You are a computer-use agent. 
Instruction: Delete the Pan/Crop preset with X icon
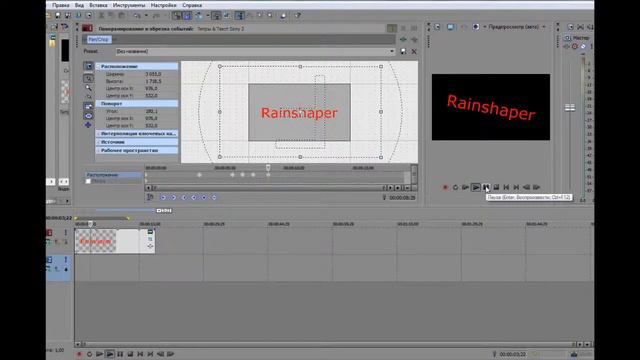point(414,51)
